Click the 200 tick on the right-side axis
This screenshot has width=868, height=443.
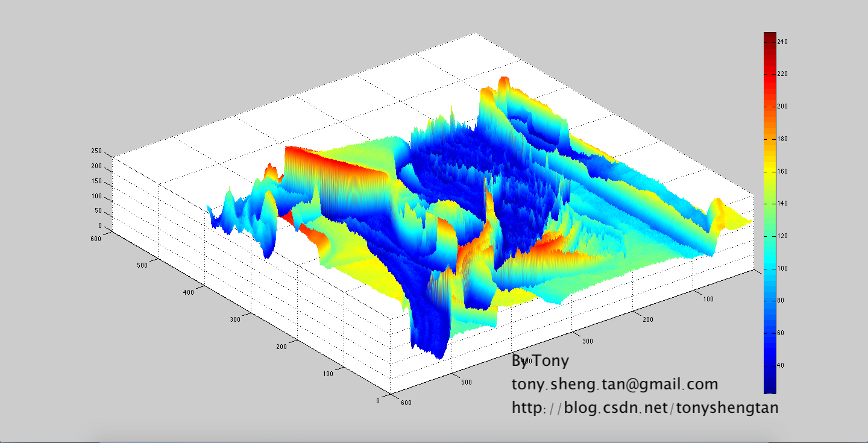tap(649, 319)
